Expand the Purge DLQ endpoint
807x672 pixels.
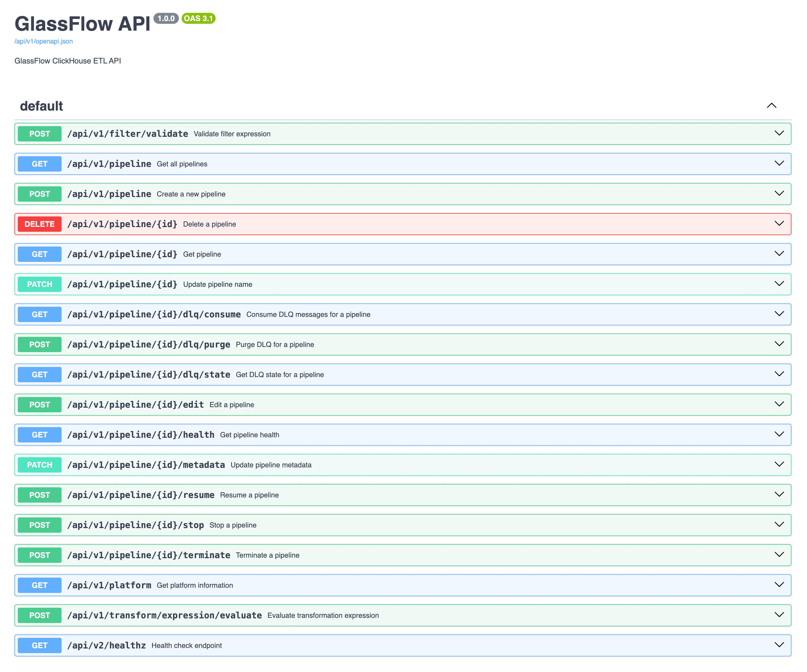tap(779, 344)
